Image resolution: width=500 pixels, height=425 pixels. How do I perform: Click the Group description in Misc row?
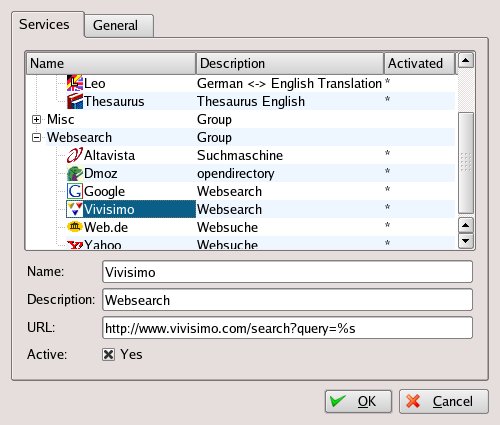point(214,119)
